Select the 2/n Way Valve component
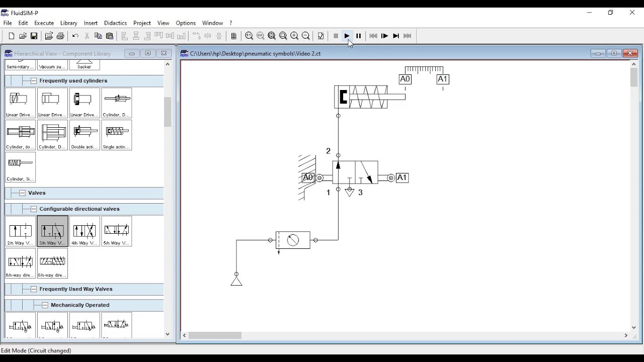Image resolution: width=644 pixels, height=362 pixels. pos(20,231)
